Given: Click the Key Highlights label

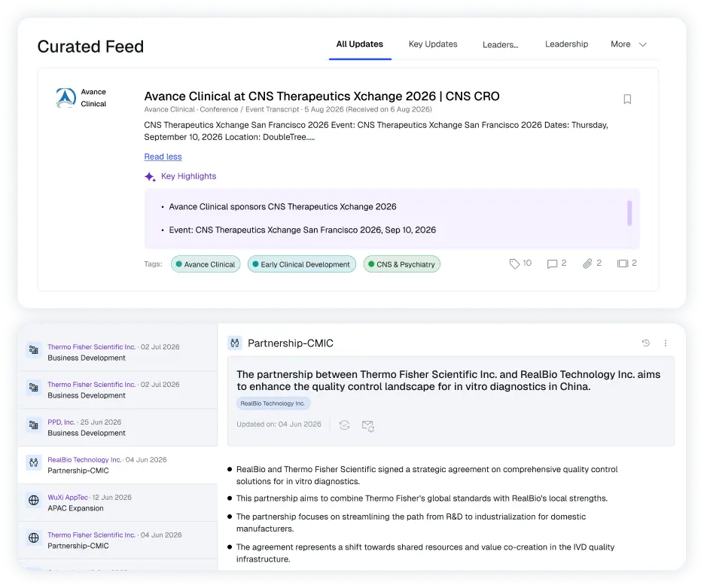Looking at the screenshot, I should point(188,176).
